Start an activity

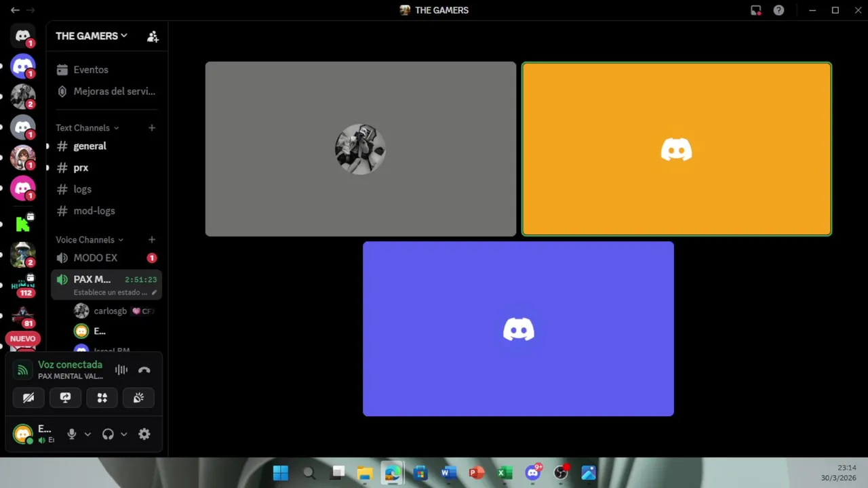tap(102, 398)
